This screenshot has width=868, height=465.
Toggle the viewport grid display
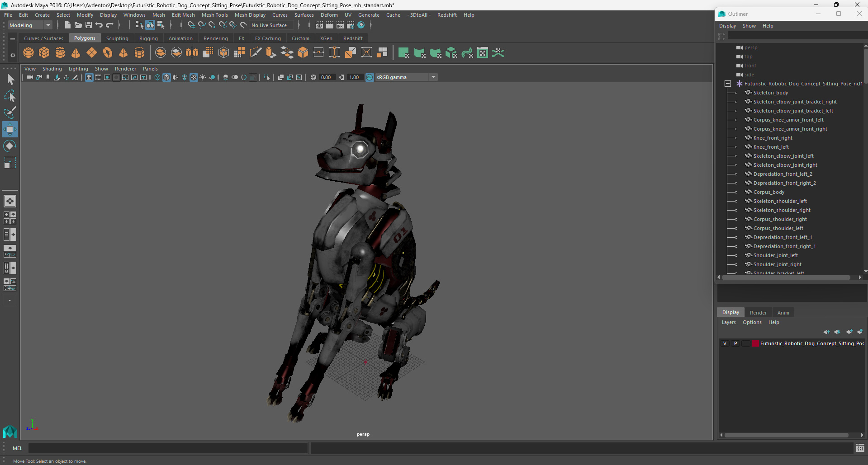[89, 77]
